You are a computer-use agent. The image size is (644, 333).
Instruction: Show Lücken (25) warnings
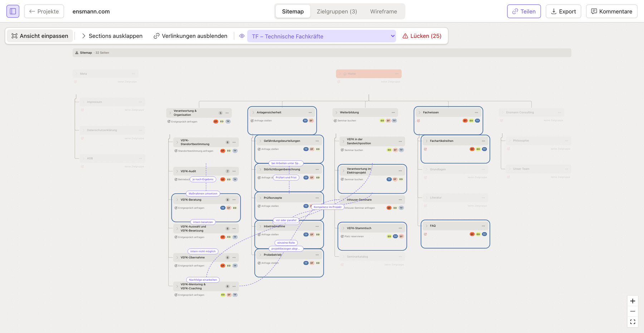coord(422,36)
